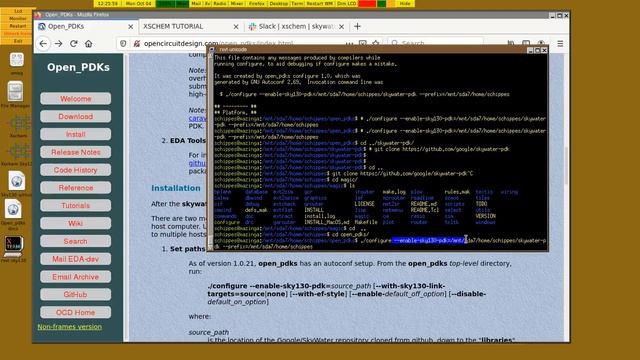The image size is (640, 360).
Task: Click the rxvt-unicode terminal title bar
Action: (x=369, y=50)
